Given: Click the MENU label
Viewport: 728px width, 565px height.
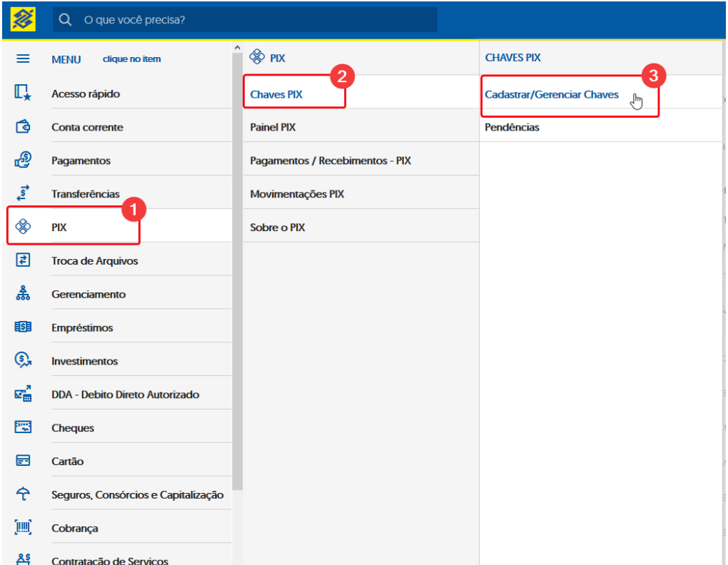Looking at the screenshot, I should pyautogui.click(x=66, y=59).
